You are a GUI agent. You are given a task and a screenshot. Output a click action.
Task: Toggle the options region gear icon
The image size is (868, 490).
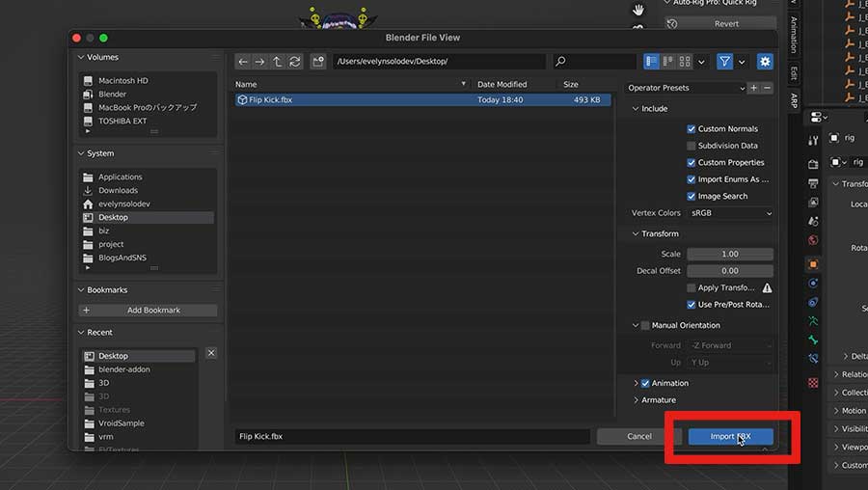tap(765, 62)
